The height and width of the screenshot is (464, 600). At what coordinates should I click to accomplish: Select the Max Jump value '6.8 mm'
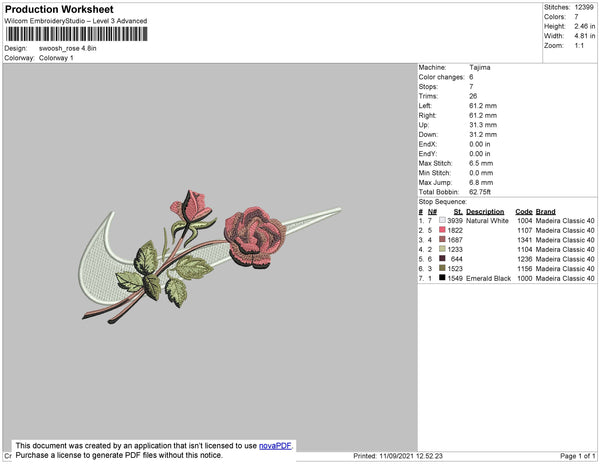click(x=481, y=182)
